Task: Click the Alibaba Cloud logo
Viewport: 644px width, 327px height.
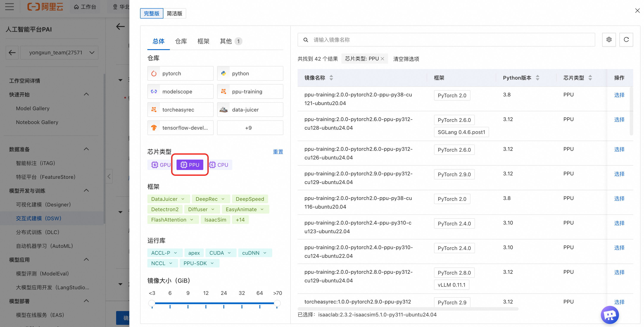Action: tap(45, 7)
